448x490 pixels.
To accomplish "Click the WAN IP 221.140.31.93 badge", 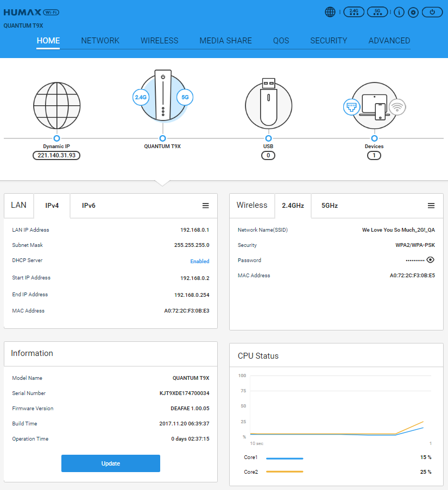I will point(56,155).
